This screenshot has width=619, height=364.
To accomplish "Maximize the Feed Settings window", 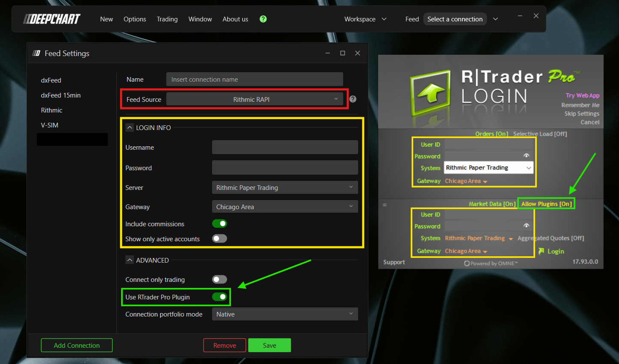I will click(x=343, y=53).
